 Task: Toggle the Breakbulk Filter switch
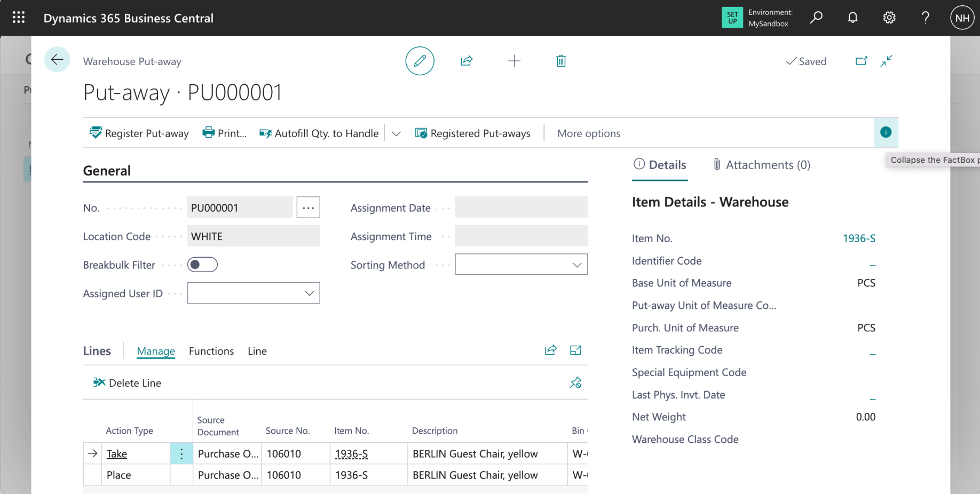pyautogui.click(x=202, y=265)
